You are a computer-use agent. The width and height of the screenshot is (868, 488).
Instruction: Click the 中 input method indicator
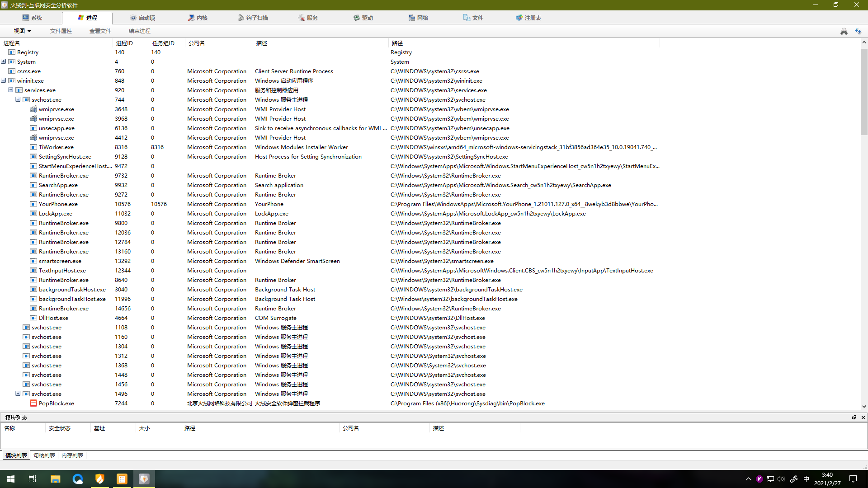pyautogui.click(x=806, y=479)
